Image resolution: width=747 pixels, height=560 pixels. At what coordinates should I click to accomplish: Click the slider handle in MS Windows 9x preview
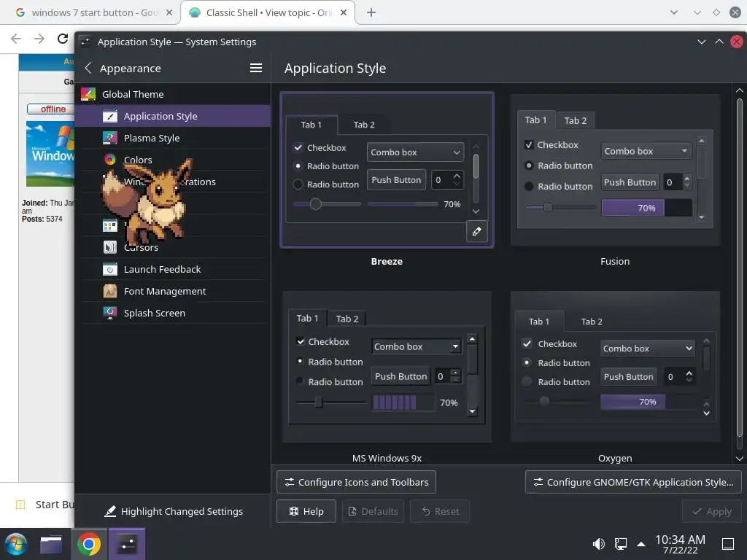[x=319, y=402]
